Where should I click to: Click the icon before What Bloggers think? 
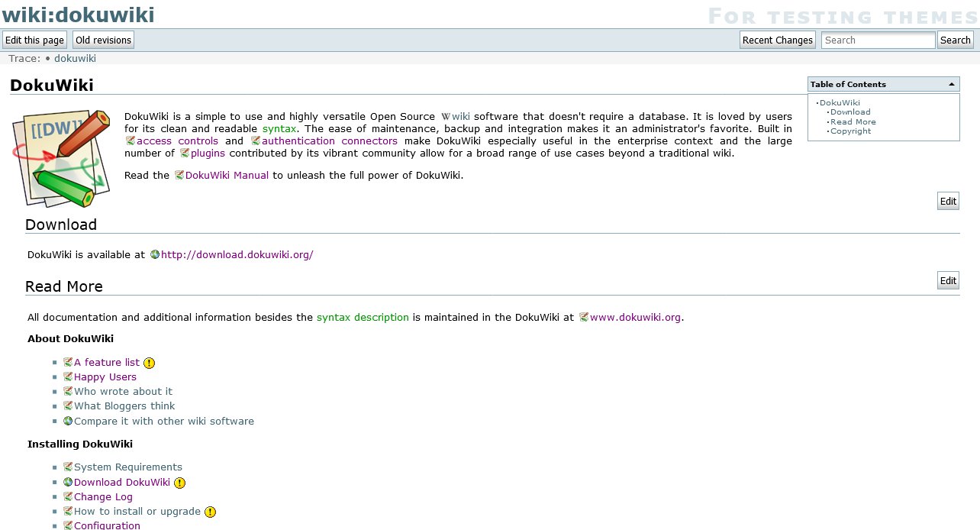pos(68,406)
